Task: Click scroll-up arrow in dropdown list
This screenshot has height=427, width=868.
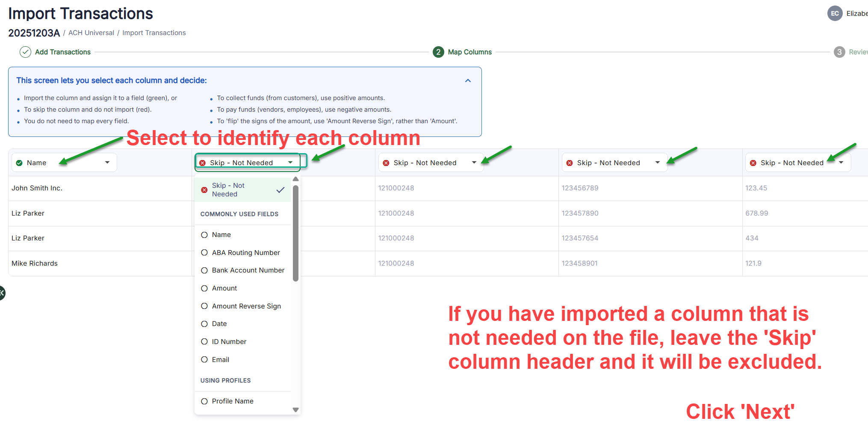Action: pos(295,179)
